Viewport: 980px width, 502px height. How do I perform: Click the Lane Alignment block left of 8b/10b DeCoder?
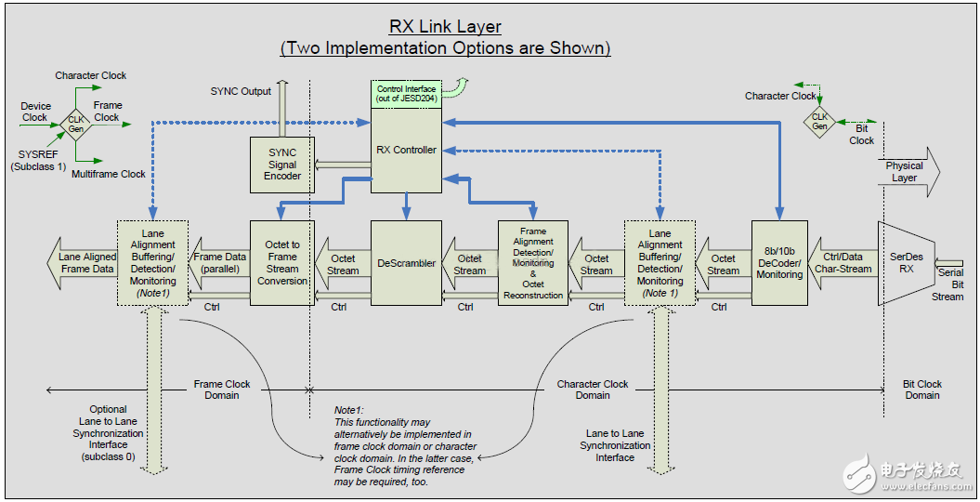point(660,263)
